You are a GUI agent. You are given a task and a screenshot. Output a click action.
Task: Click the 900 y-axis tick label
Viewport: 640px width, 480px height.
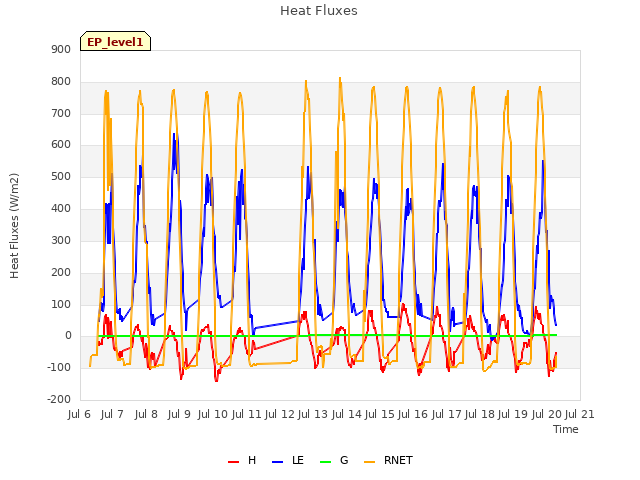coord(61,50)
